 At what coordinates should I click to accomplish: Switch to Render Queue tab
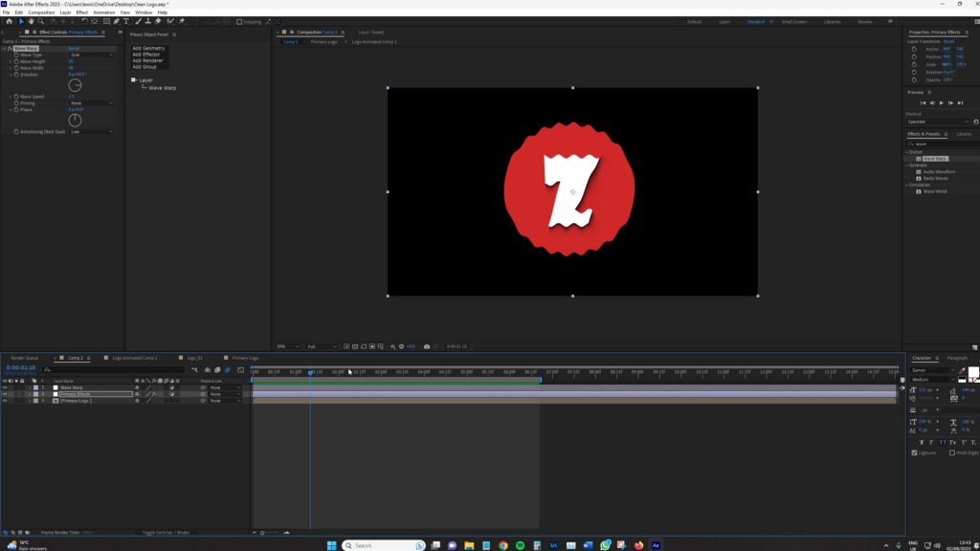click(24, 358)
